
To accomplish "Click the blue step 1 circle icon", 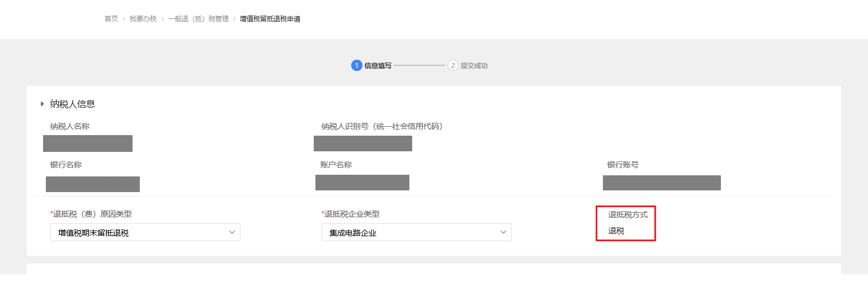I will tap(356, 65).
